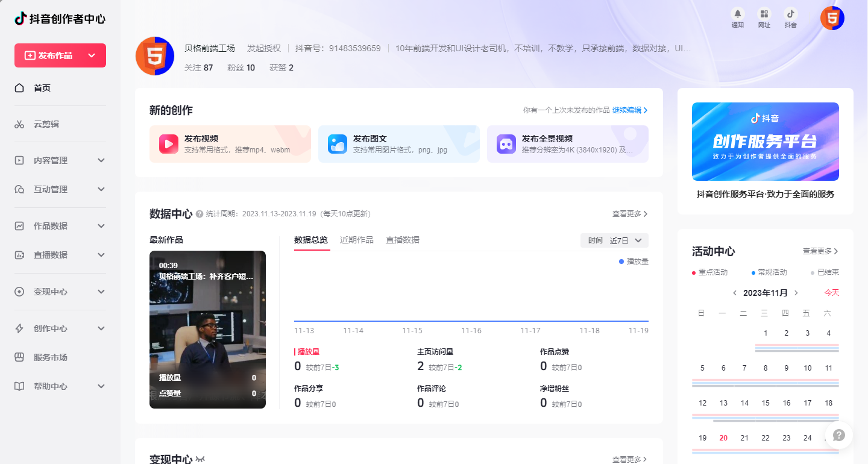The width and height of the screenshot is (868, 464).
Task: Click the help icon next to 数据中心
Action: (200, 214)
